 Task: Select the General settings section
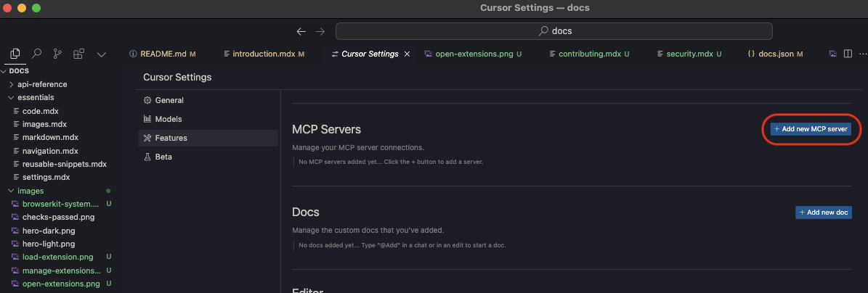[208, 100]
